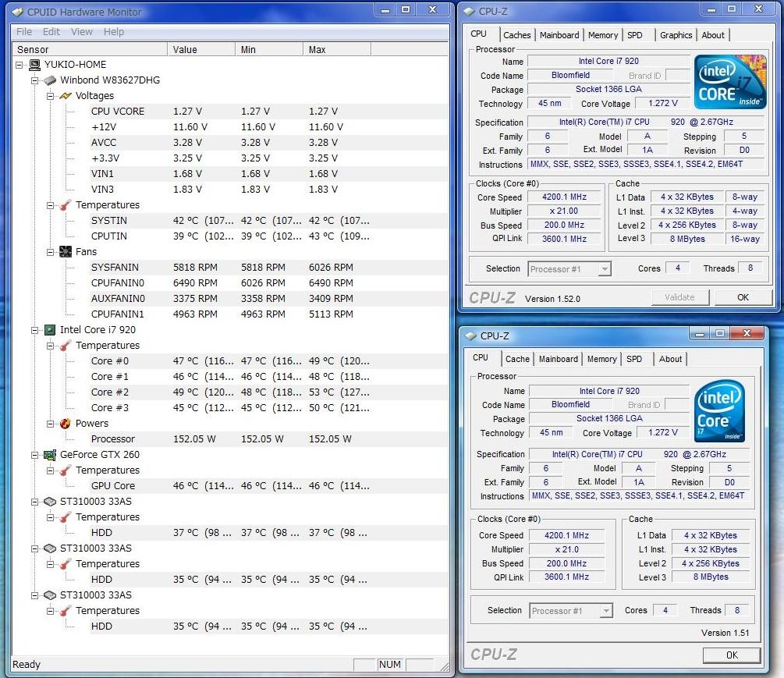Image resolution: width=784 pixels, height=678 pixels.
Task: Open Processor #1 dropdown in CPU-Z 1.52
Action: coord(605,269)
